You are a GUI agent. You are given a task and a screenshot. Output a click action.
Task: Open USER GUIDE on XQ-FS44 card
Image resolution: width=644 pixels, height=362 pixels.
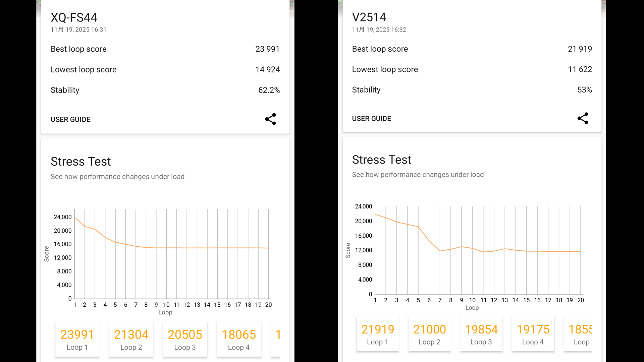pos(70,120)
